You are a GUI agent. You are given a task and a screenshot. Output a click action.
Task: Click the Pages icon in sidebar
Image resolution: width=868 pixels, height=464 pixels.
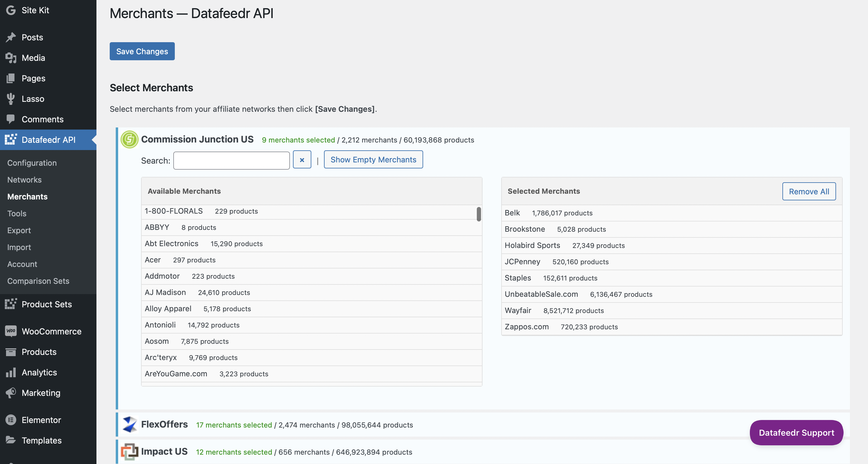pyautogui.click(x=11, y=78)
